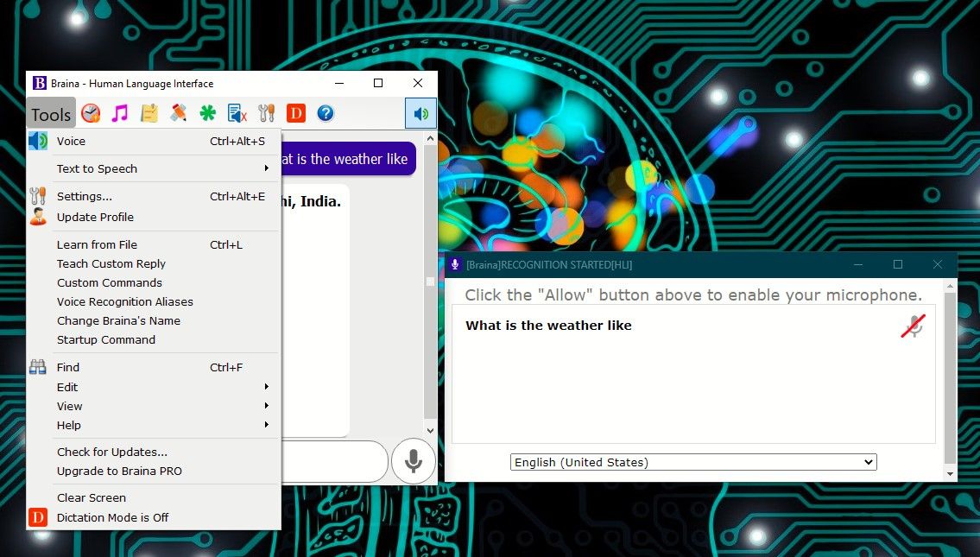Click the pink music note icon
This screenshot has width=980, height=557.
point(119,113)
